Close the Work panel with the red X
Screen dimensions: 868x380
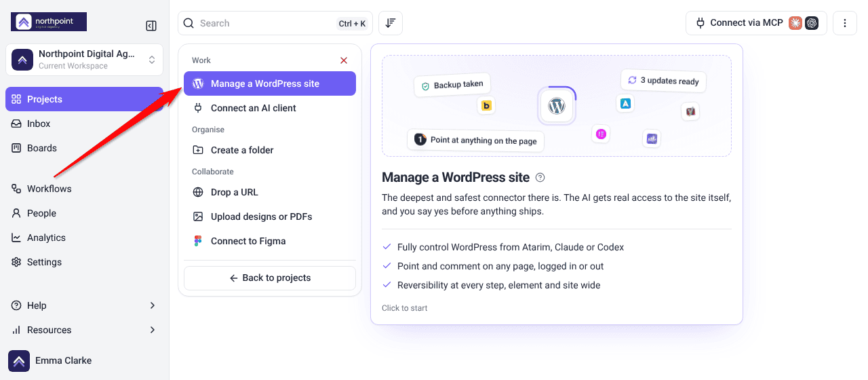pos(344,60)
